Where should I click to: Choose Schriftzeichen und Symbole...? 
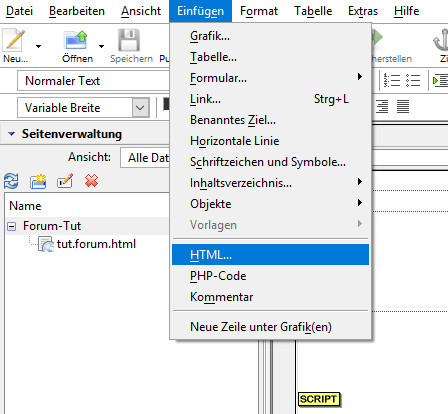tap(270, 162)
